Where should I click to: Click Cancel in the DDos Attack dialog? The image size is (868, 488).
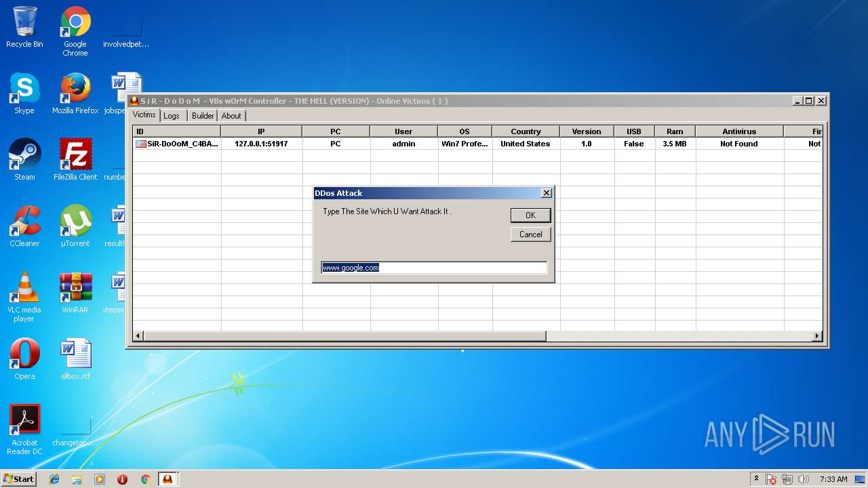click(530, 235)
